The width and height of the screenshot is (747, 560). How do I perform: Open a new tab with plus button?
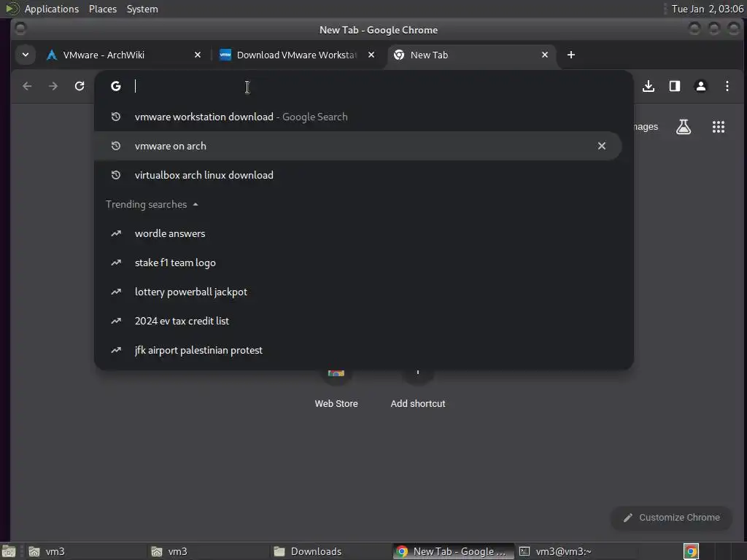tap(571, 55)
